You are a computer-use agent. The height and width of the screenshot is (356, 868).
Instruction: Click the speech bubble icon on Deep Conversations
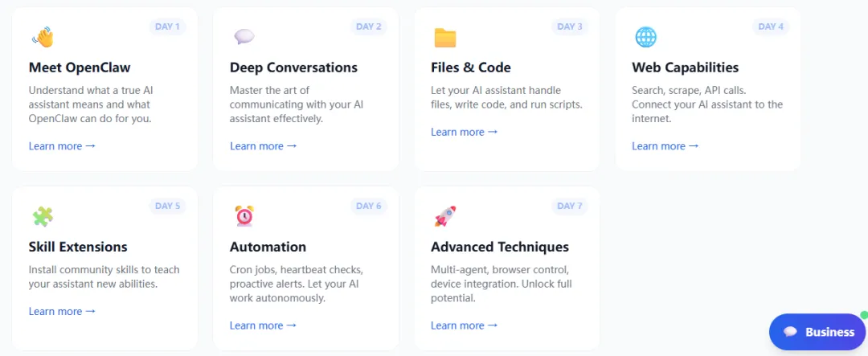pos(244,37)
